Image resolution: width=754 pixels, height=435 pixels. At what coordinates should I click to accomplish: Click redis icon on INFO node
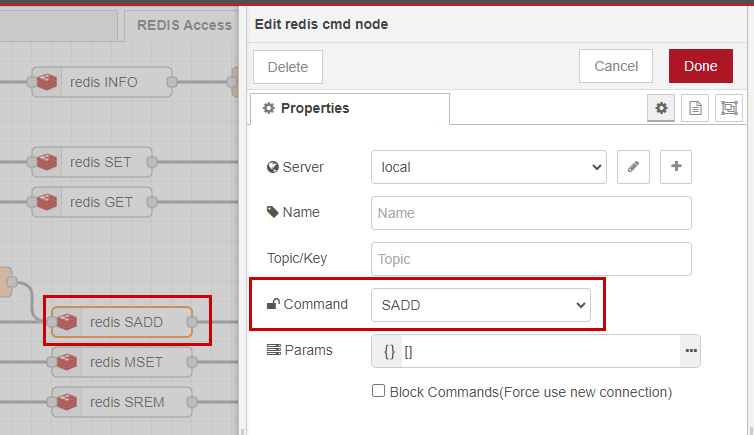coord(47,82)
